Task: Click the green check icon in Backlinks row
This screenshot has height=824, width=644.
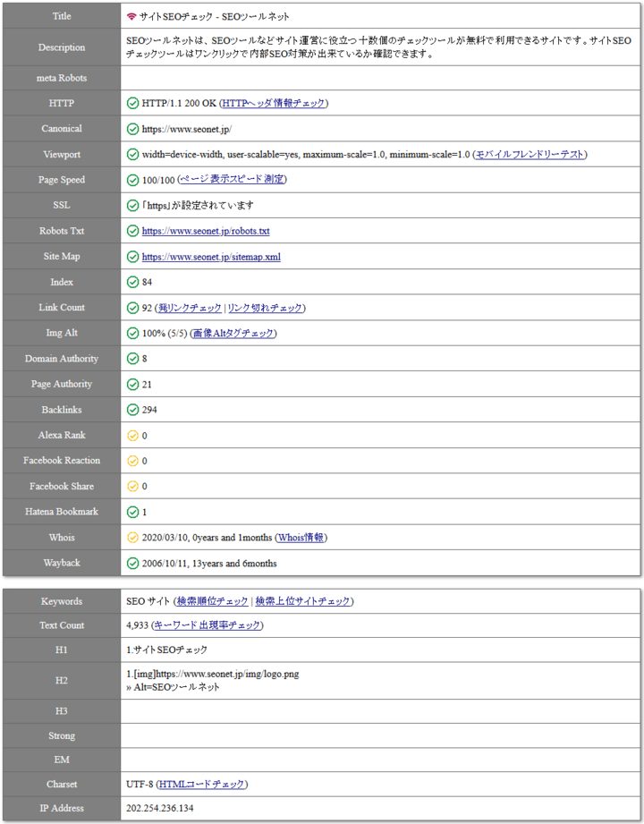Action: [133, 410]
